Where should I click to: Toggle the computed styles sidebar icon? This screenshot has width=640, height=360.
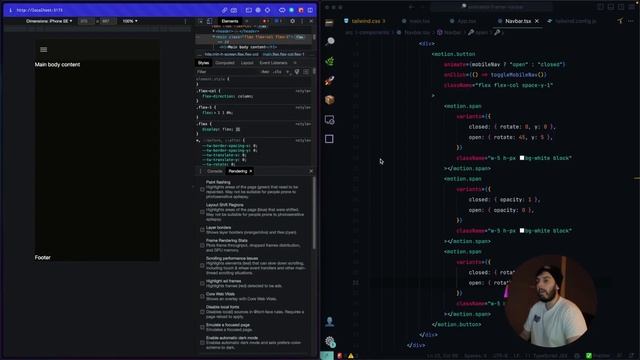(x=306, y=72)
